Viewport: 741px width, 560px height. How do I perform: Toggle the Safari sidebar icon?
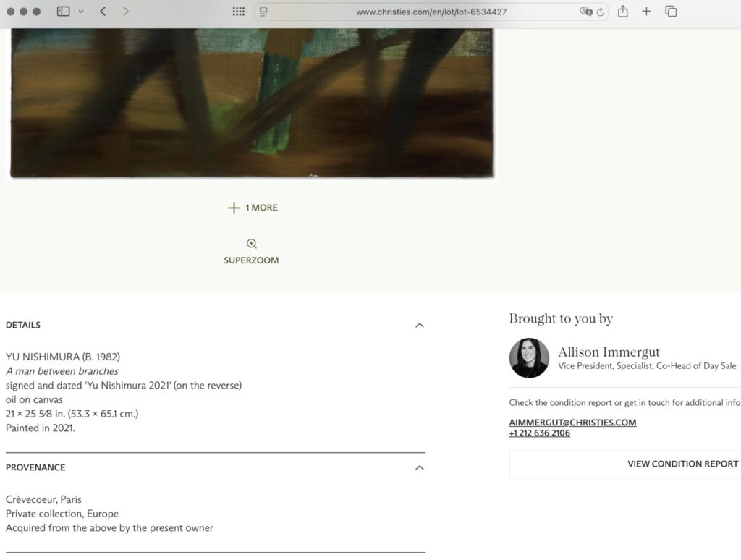64,12
